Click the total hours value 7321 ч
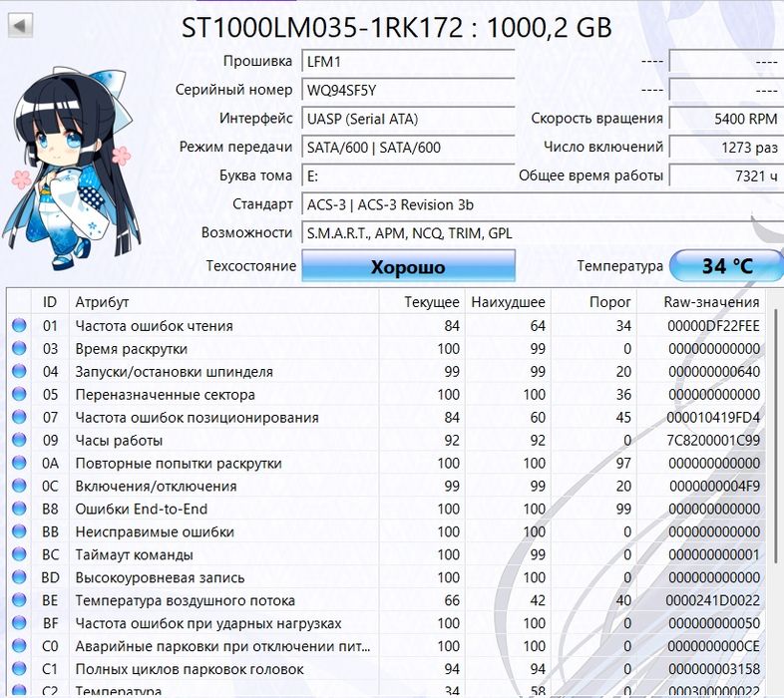The width and height of the screenshot is (784, 698). point(726,176)
